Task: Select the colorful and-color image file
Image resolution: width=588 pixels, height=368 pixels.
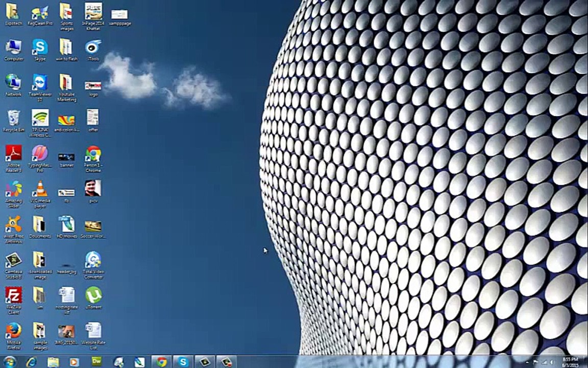Action: click(66, 123)
